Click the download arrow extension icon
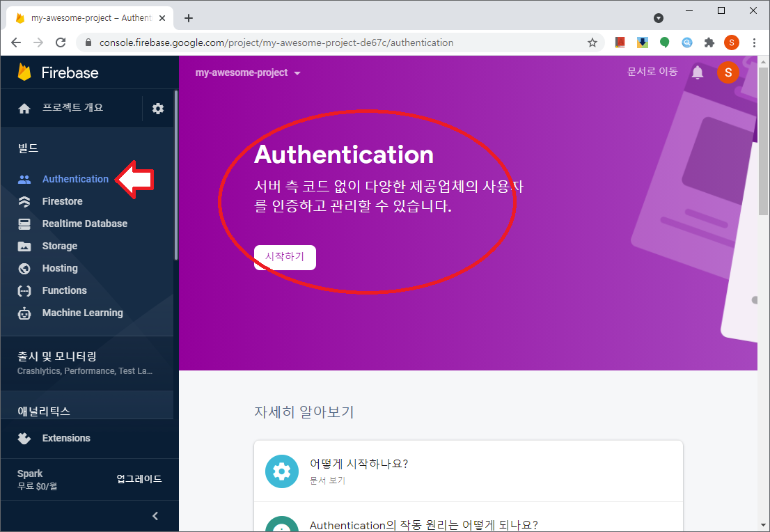 click(x=643, y=42)
